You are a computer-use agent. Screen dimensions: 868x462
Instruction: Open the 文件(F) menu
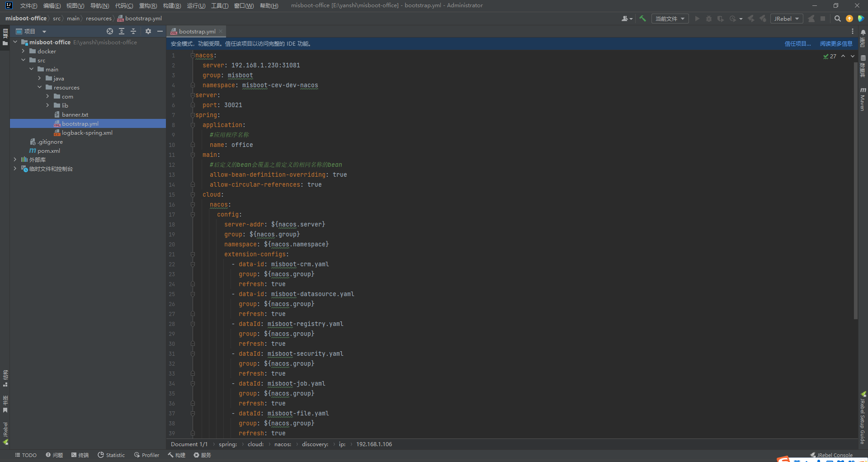(28, 5)
